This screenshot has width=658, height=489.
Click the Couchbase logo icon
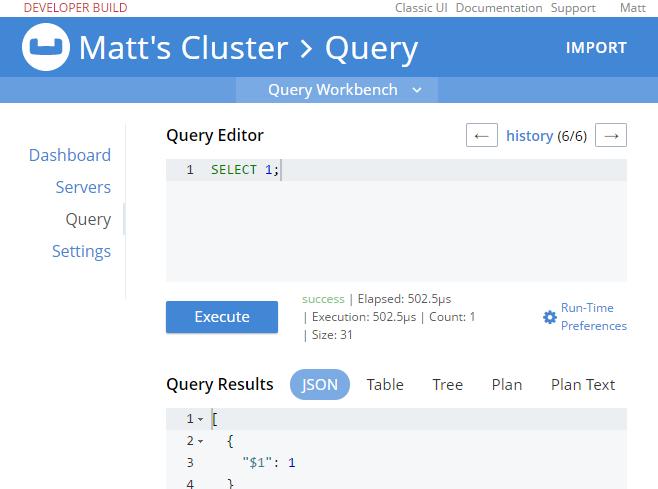[x=46, y=47]
